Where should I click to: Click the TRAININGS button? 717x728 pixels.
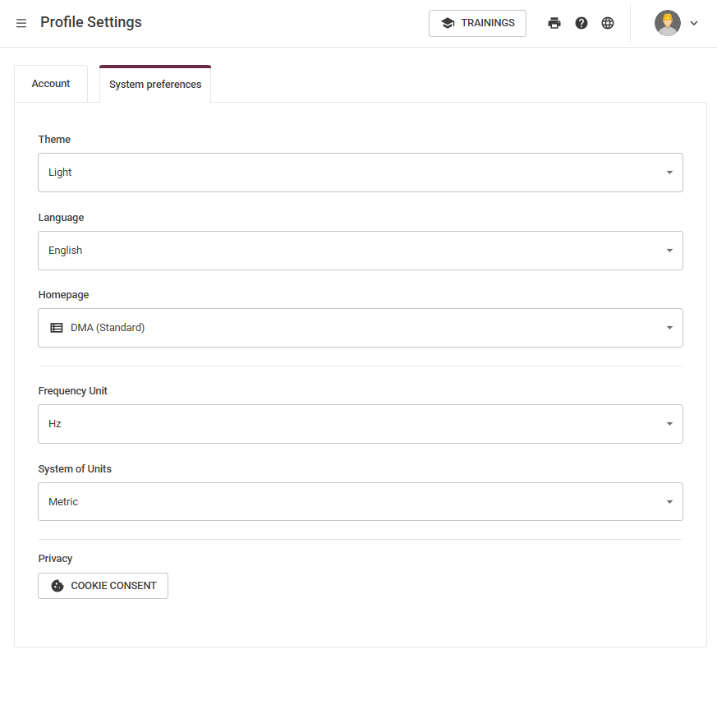[x=477, y=23]
